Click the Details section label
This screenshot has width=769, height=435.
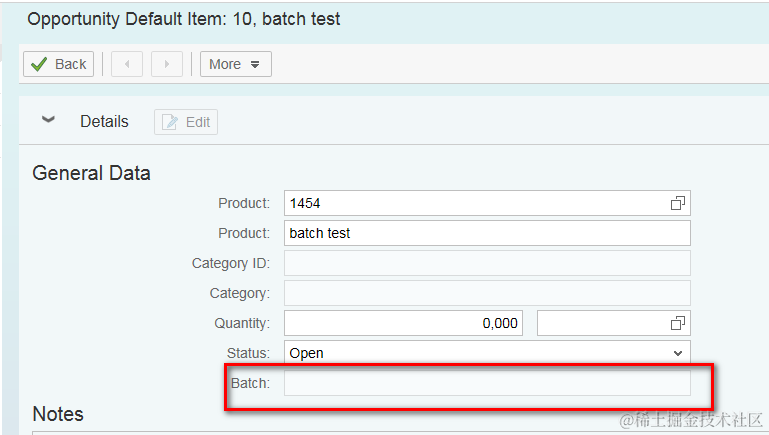[x=104, y=121]
